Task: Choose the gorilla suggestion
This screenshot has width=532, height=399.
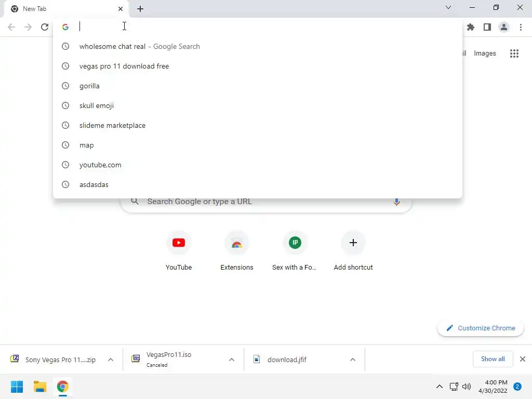Action: pos(258,86)
